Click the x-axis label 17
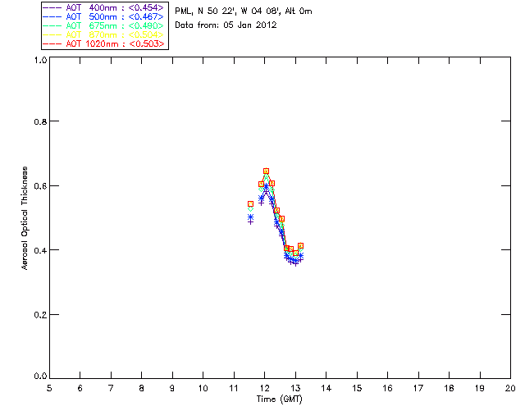The height and width of the screenshot is (420, 525). point(418,389)
